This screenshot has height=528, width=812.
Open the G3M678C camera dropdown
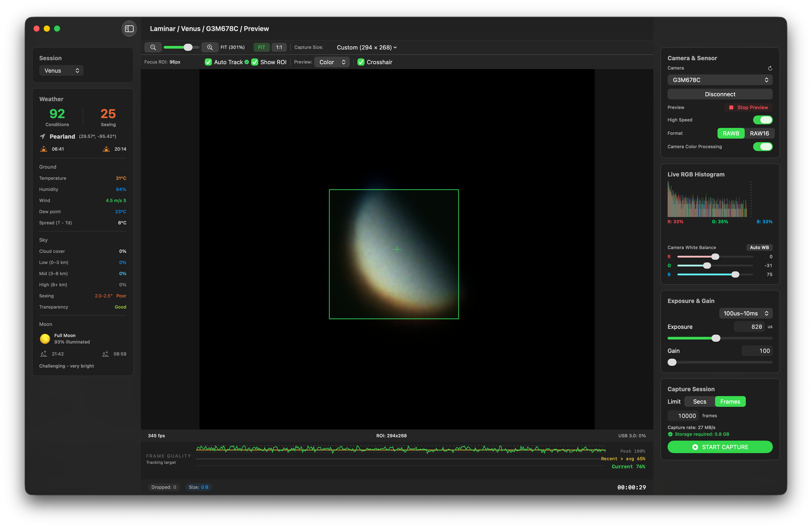click(x=720, y=80)
